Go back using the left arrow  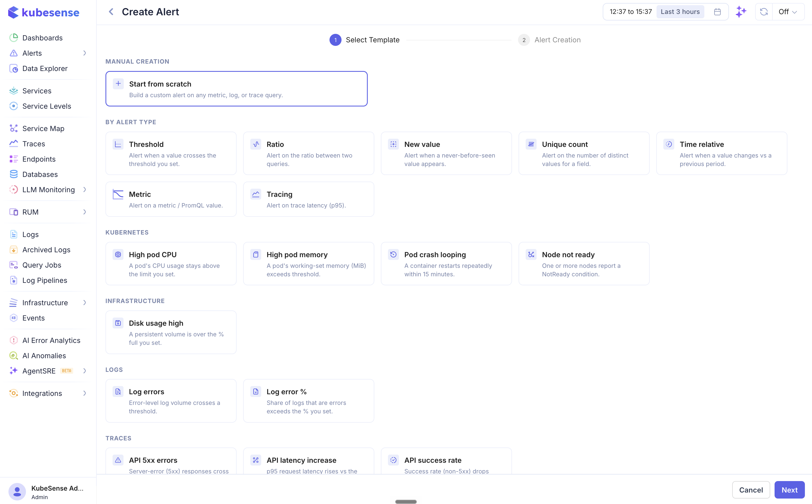[111, 12]
